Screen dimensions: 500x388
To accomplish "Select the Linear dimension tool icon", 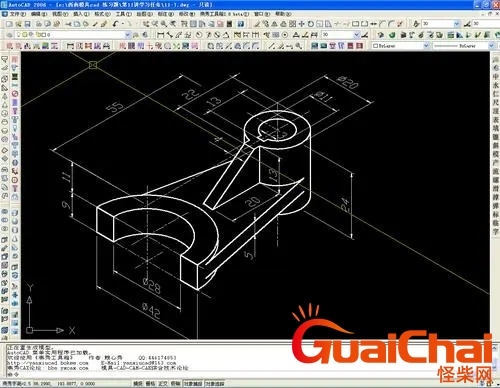I will [x=161, y=35].
